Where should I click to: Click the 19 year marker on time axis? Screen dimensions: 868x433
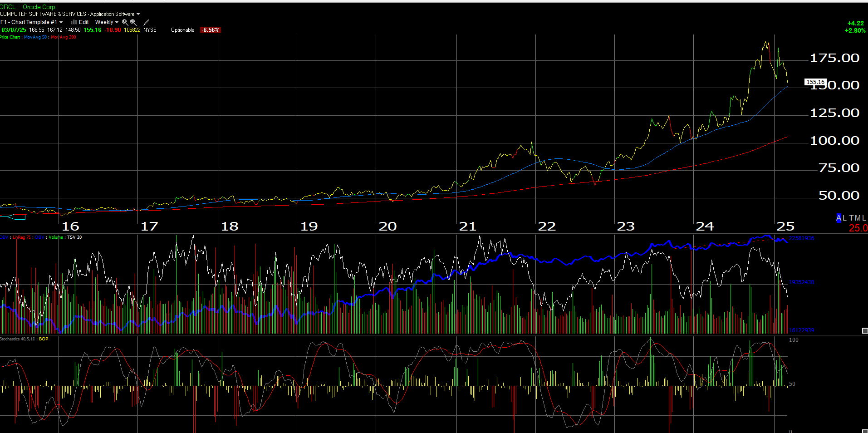309,226
